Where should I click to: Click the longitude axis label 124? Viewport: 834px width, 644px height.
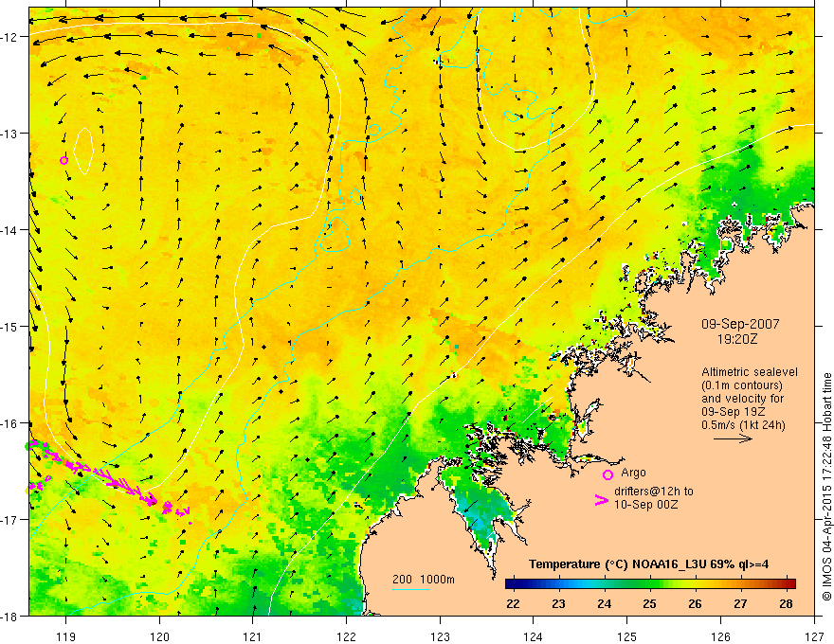click(534, 636)
